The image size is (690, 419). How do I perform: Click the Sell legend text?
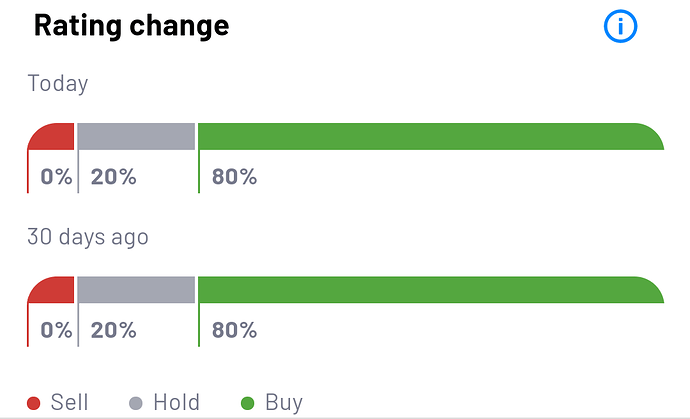point(69,403)
